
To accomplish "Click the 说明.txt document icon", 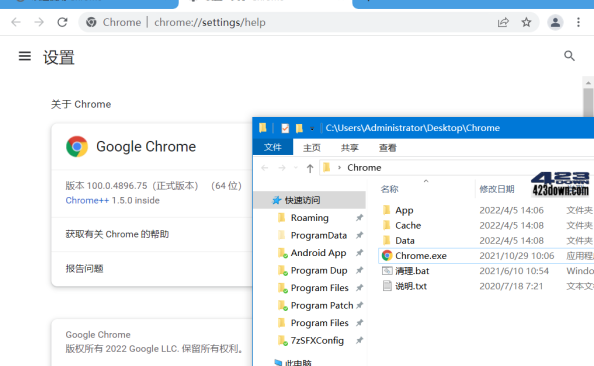I will 387,286.
